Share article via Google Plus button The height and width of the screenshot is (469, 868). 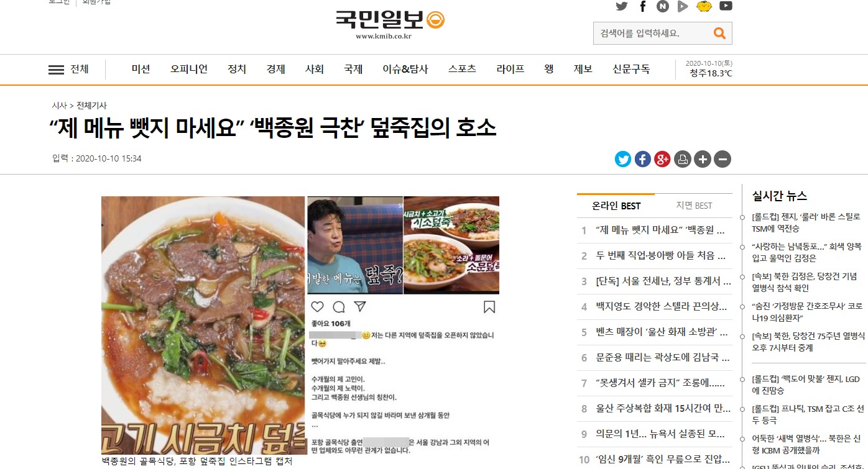663,159
